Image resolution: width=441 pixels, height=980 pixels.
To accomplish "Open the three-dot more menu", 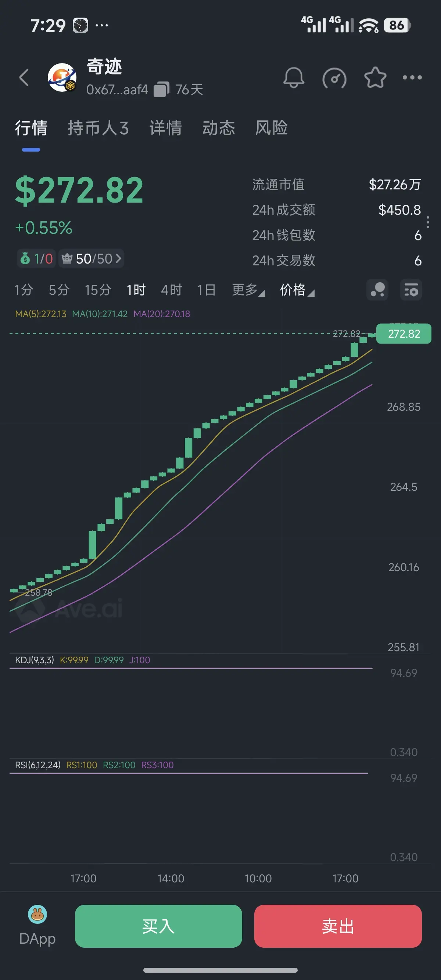I will click(x=412, y=77).
